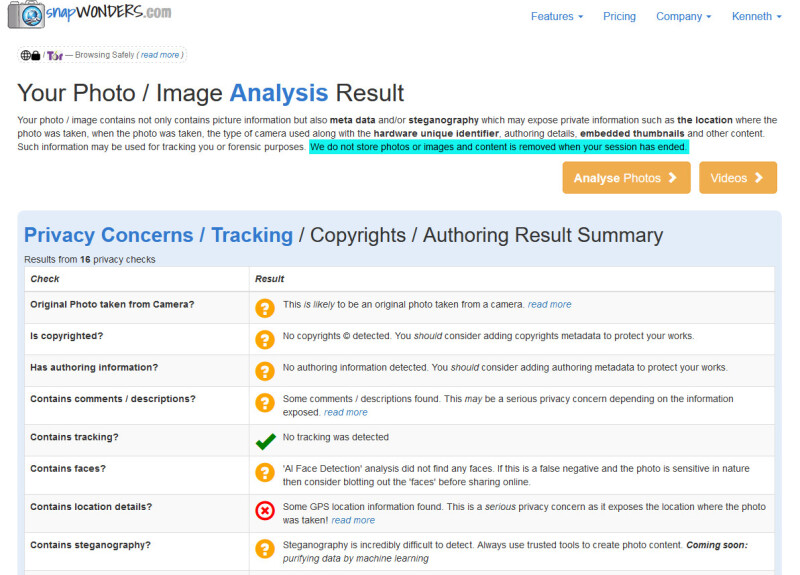Open read more link beside Browsing Safely
800x575 pixels.
pos(160,55)
